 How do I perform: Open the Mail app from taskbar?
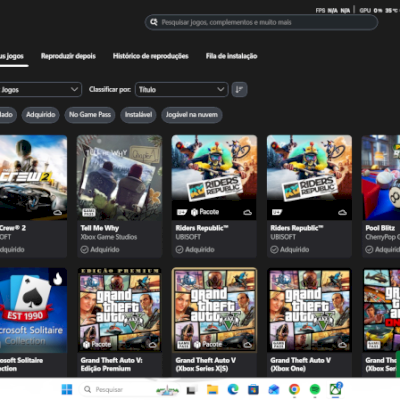click(x=274, y=389)
